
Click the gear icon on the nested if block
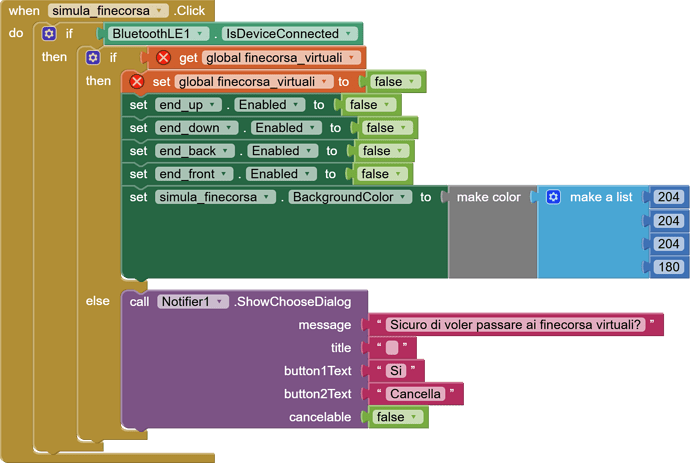[x=93, y=58]
